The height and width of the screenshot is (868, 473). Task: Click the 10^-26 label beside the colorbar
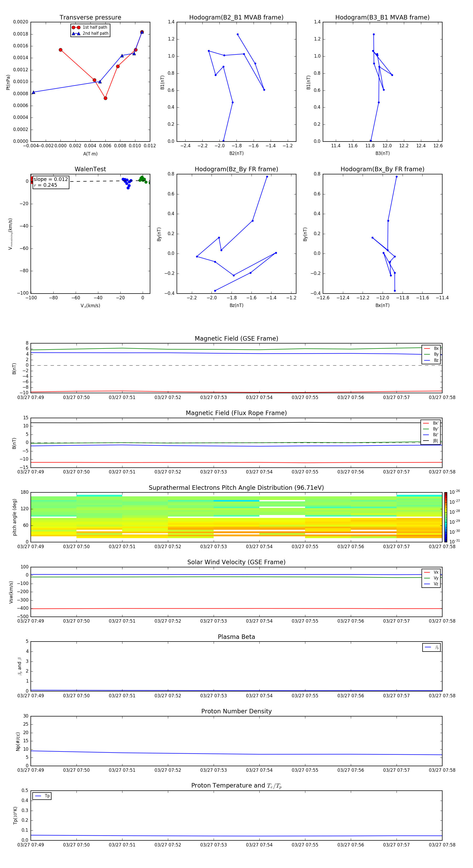tap(455, 492)
